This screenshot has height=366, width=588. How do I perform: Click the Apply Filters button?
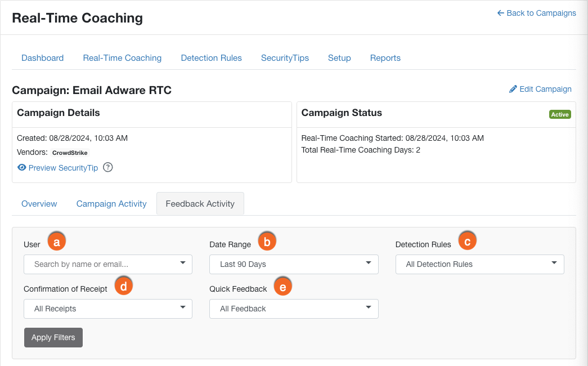point(53,337)
